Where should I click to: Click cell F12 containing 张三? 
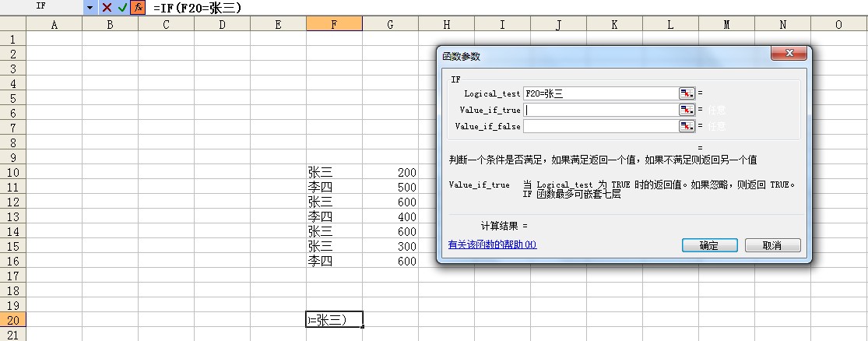(334, 202)
